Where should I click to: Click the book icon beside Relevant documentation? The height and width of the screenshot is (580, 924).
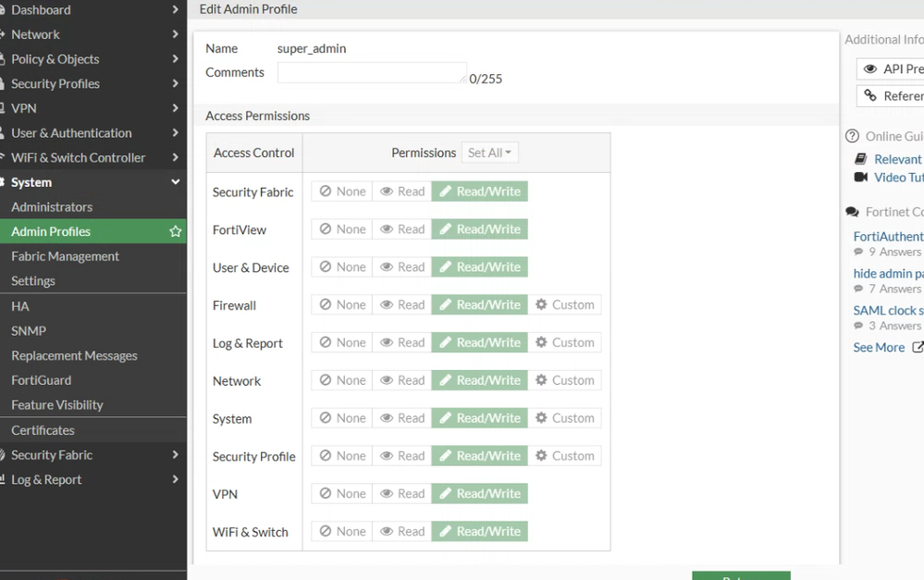click(x=861, y=159)
